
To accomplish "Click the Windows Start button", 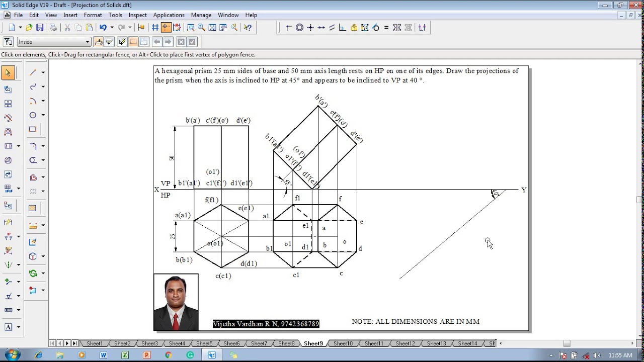I will pos(12,355).
